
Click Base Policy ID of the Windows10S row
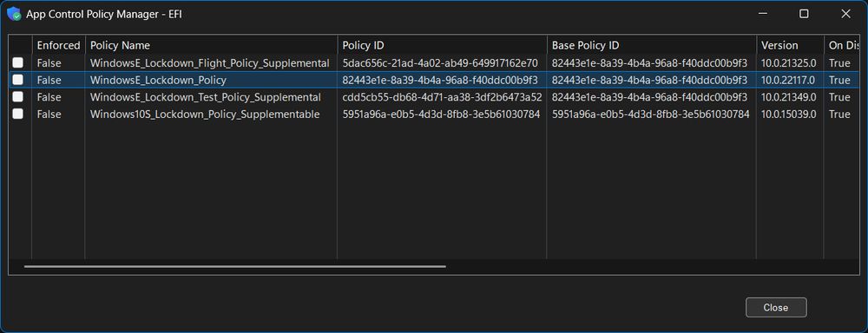coord(650,114)
